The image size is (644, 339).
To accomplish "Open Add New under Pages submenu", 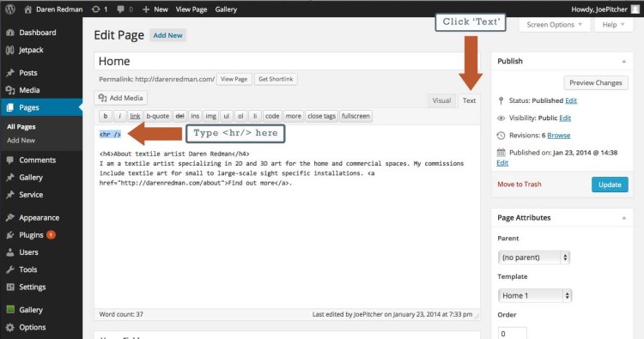I will coord(21,141).
